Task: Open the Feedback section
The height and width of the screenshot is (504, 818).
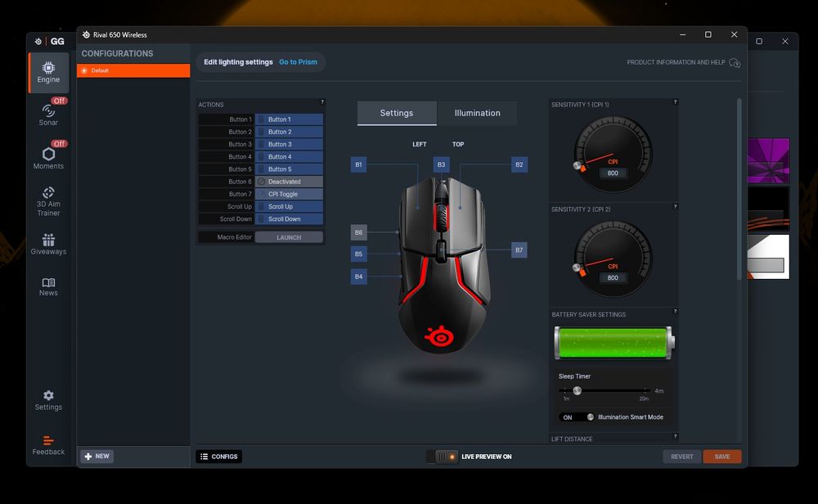Action: 48,445
